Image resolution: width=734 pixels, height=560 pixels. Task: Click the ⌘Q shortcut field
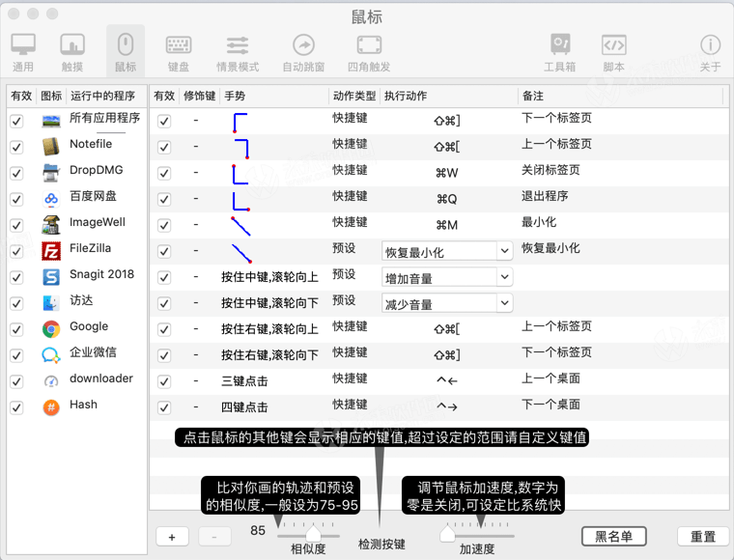pyautogui.click(x=446, y=199)
